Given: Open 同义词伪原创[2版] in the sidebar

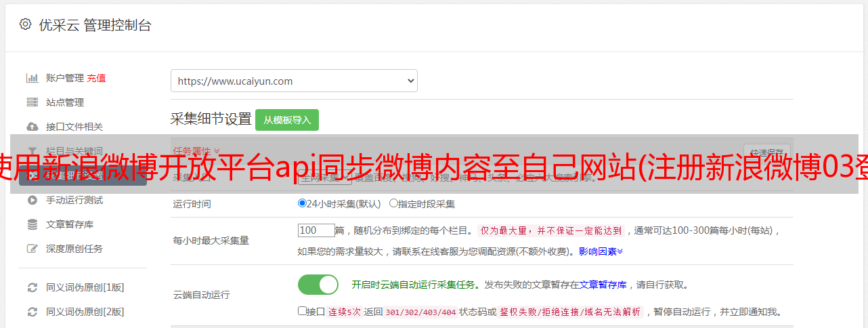Looking at the screenshot, I should click(x=85, y=312).
